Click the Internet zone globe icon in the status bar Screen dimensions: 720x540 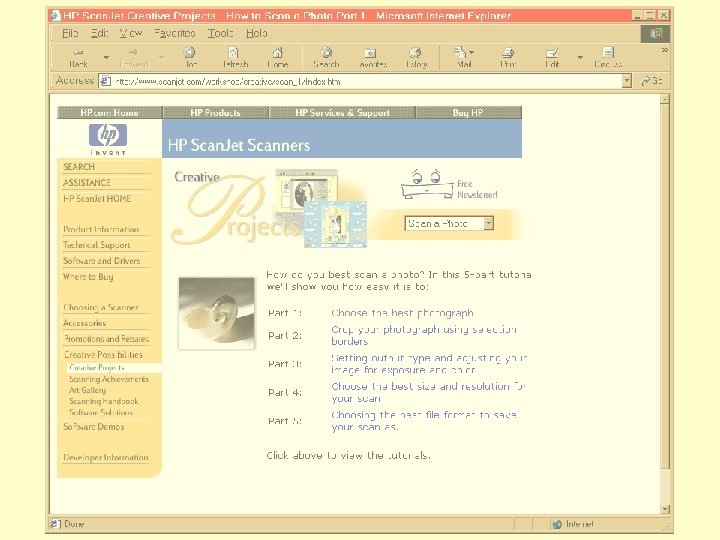point(557,524)
